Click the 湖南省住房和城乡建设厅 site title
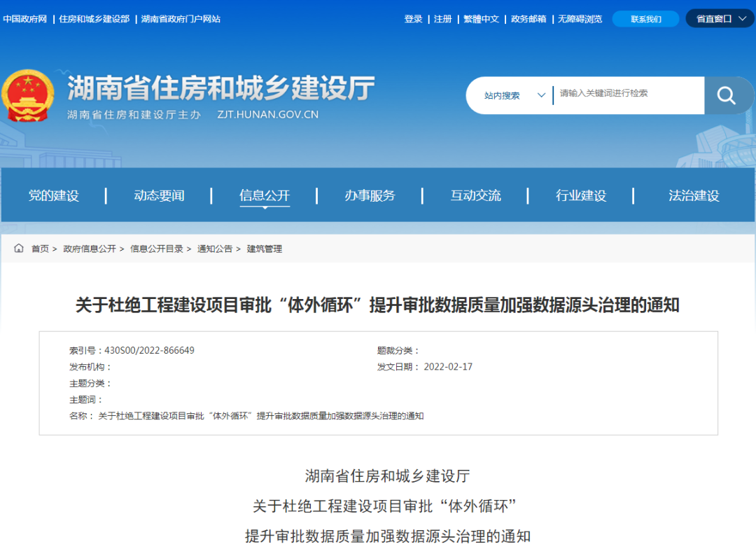756x549 pixels. point(220,88)
